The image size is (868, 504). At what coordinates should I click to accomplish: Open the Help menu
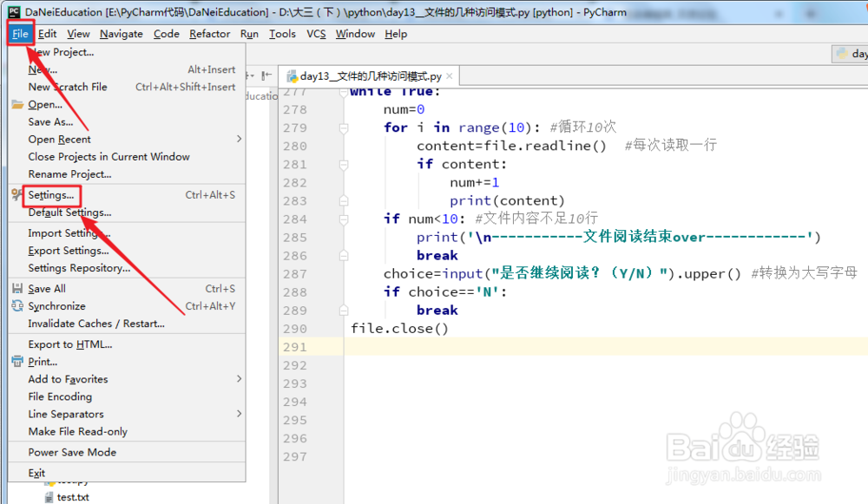pos(396,34)
